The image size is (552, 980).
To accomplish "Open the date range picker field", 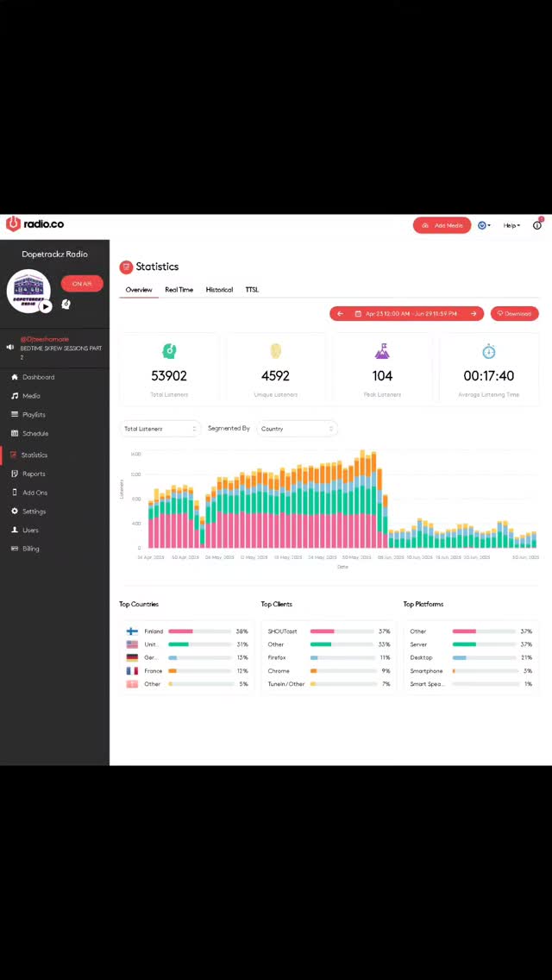I will (x=406, y=314).
